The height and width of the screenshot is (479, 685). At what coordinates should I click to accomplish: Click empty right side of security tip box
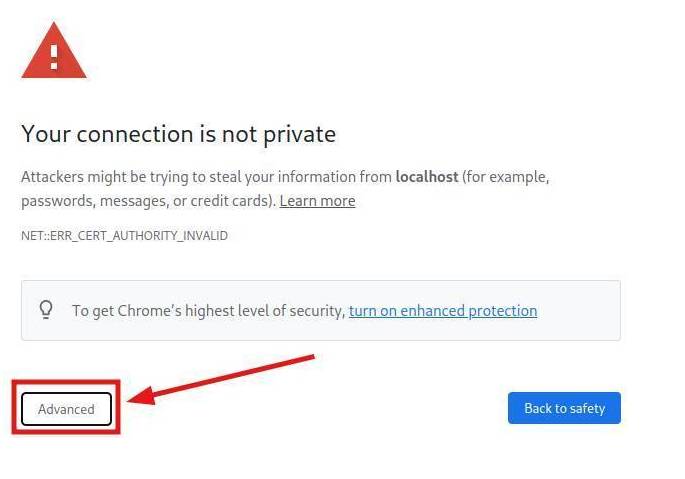tap(579, 311)
